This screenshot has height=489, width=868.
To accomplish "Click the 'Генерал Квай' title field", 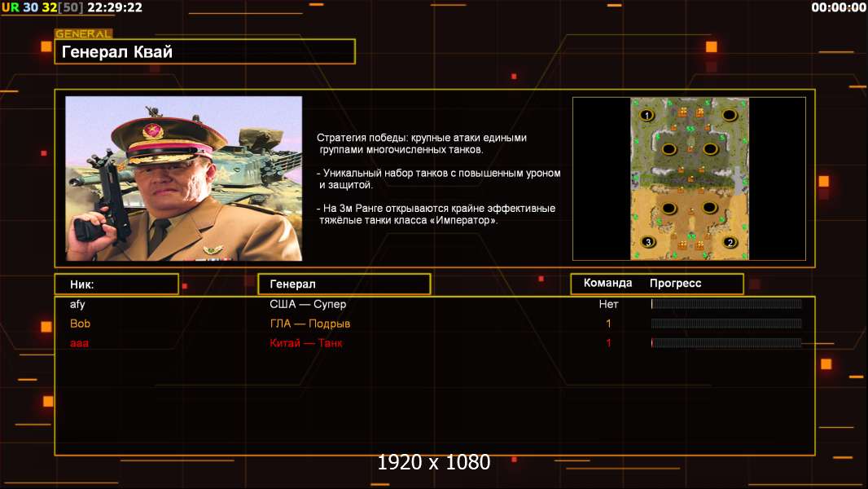I will click(x=205, y=51).
